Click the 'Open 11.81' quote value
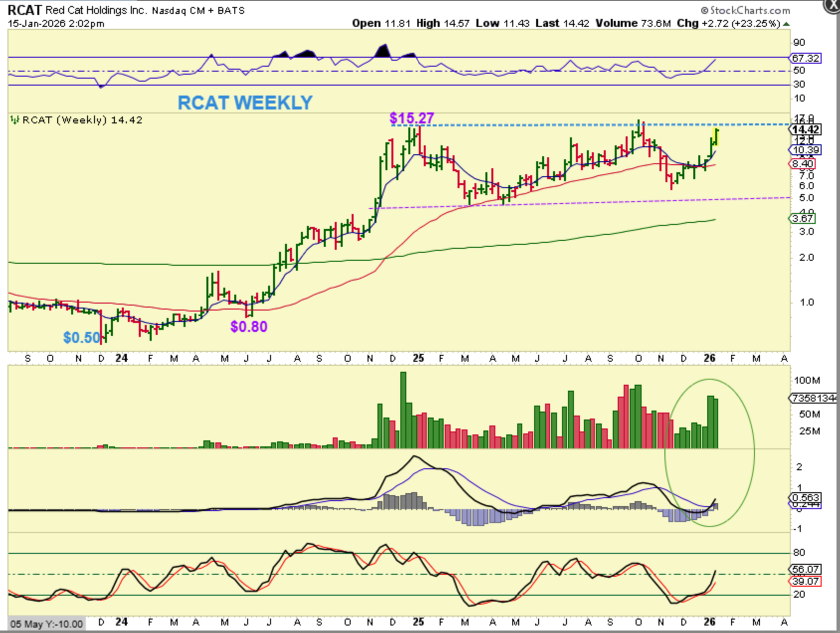Screen dimensions: 840x633 tap(381, 23)
